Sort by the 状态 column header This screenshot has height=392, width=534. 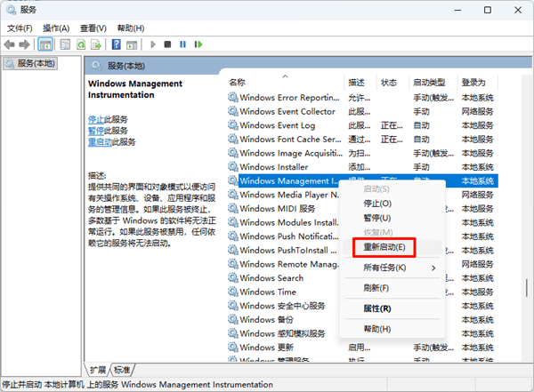click(393, 83)
